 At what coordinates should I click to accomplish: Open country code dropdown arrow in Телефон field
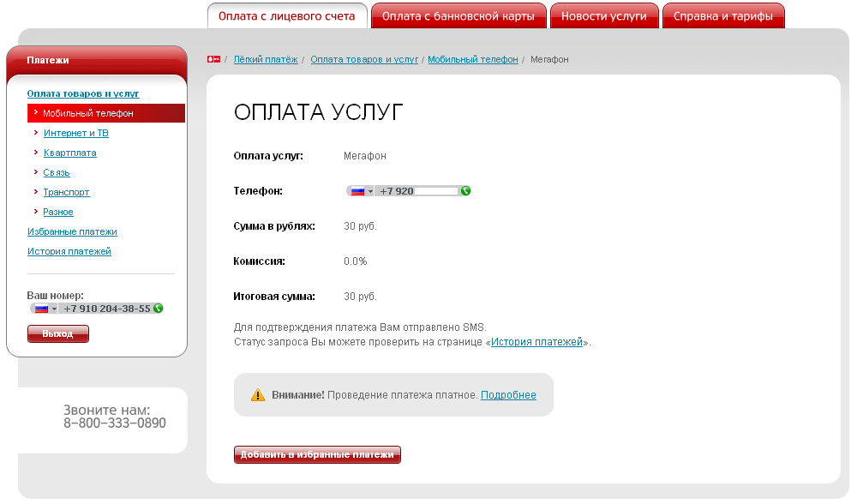[x=370, y=191]
